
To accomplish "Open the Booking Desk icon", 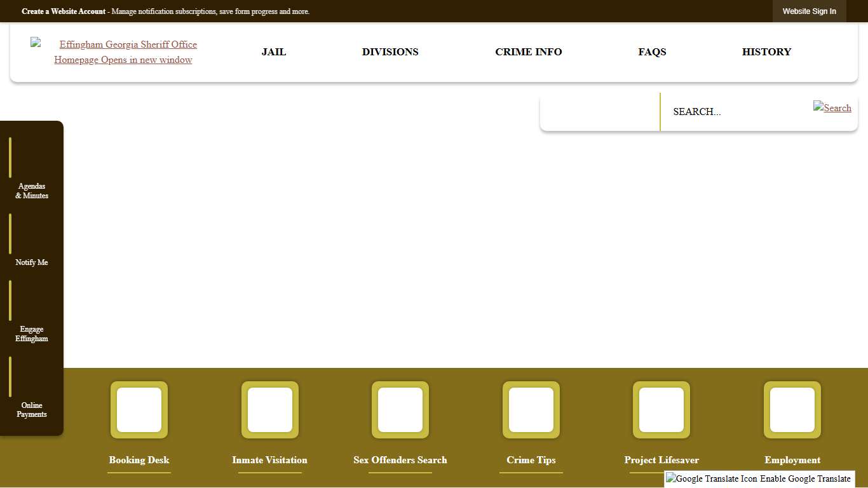I will coord(139,410).
